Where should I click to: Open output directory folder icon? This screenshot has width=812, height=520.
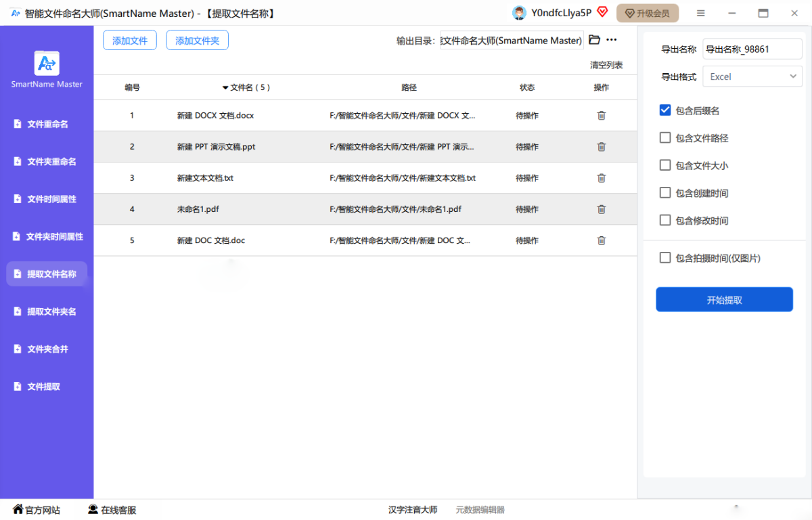[x=594, y=40]
